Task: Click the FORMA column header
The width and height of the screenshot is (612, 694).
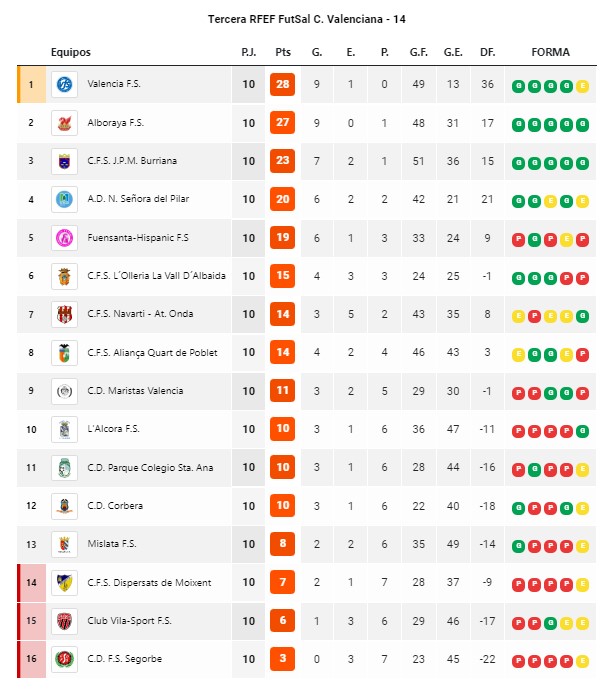Action: click(550, 52)
